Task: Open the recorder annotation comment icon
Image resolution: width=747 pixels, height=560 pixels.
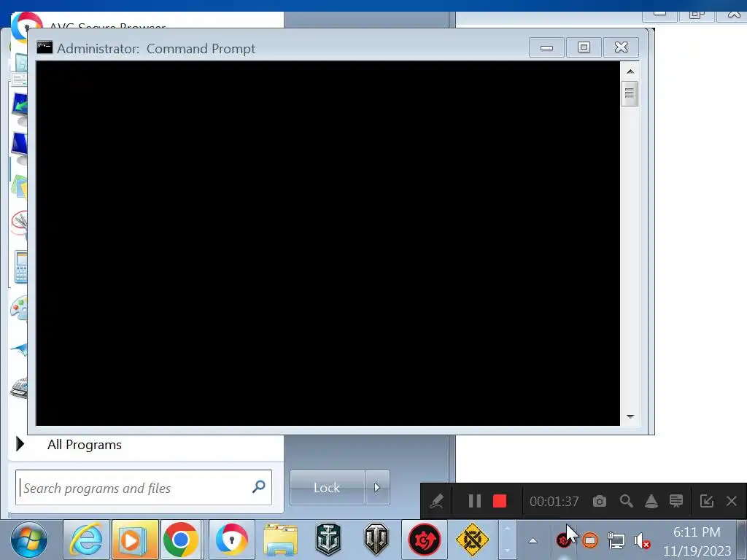Action: click(676, 501)
